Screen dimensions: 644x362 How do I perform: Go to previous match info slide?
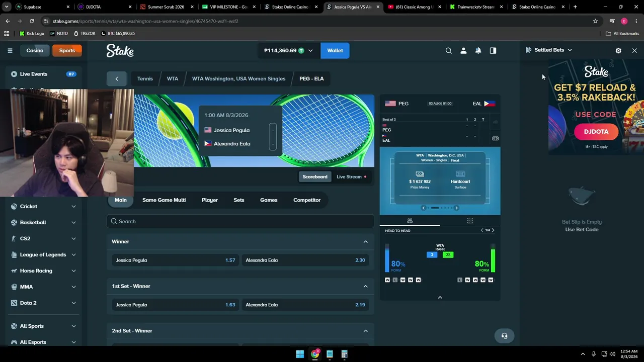pyautogui.click(x=423, y=208)
